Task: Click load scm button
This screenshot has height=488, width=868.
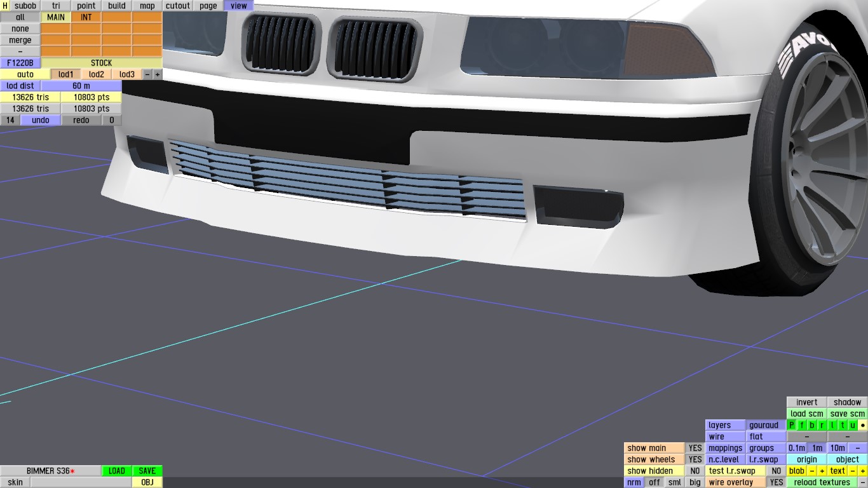Action: point(807,414)
